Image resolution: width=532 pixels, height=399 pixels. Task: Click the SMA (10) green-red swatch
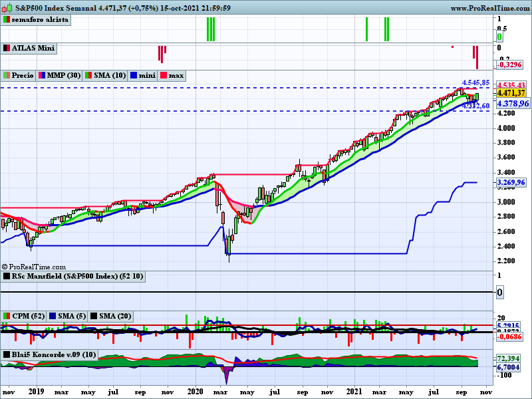(88, 75)
